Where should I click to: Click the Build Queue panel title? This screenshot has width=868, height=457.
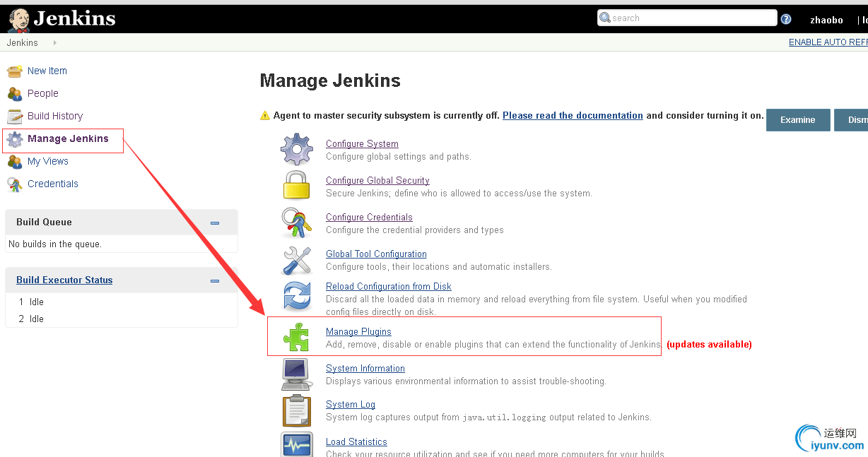coord(44,222)
